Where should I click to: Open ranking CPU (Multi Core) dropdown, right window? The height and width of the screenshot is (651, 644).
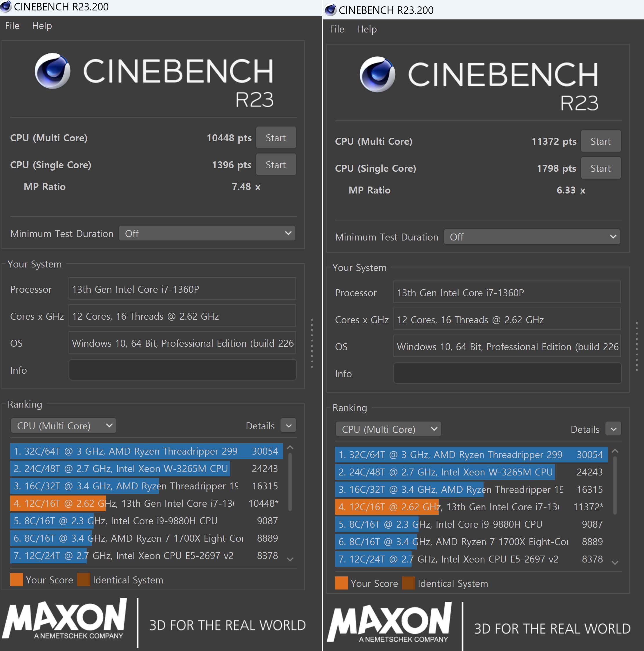click(388, 429)
